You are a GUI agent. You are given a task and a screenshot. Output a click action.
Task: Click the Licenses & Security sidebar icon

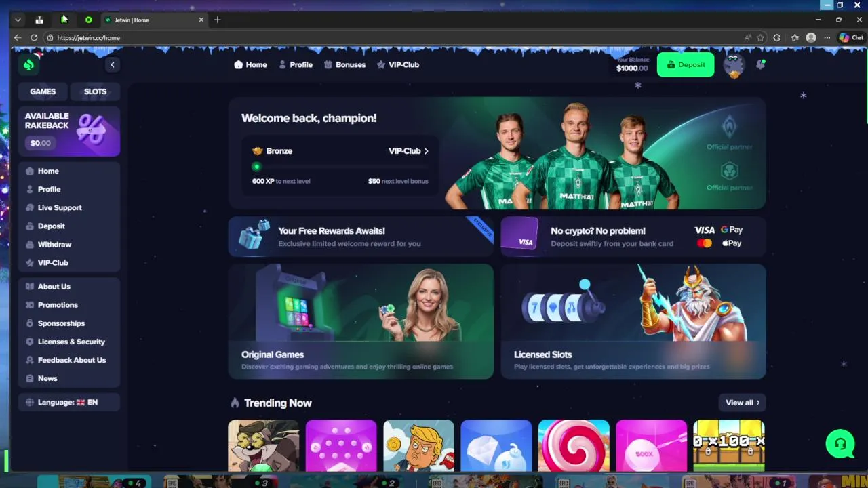30,342
